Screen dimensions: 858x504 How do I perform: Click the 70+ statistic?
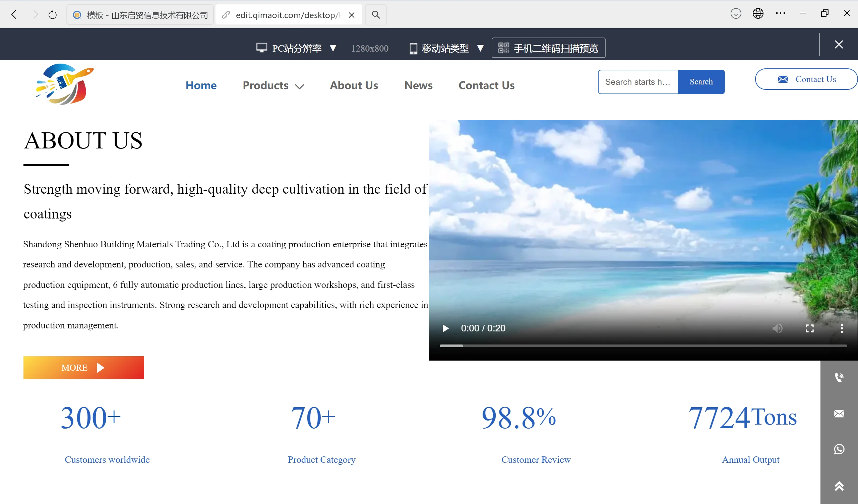pyautogui.click(x=313, y=418)
